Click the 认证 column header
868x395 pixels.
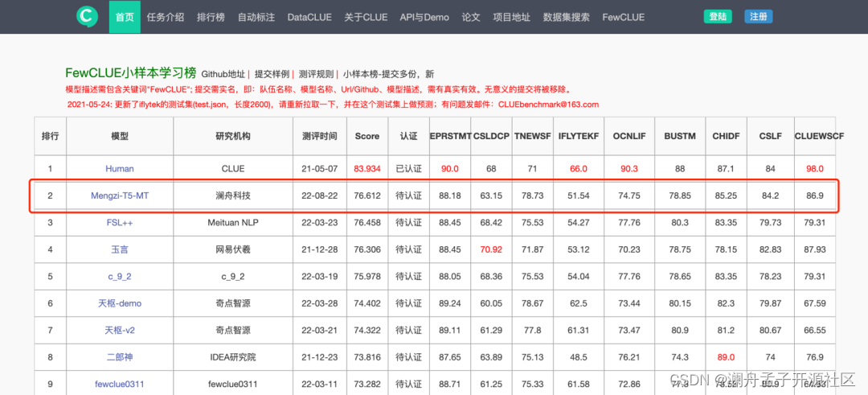click(408, 136)
